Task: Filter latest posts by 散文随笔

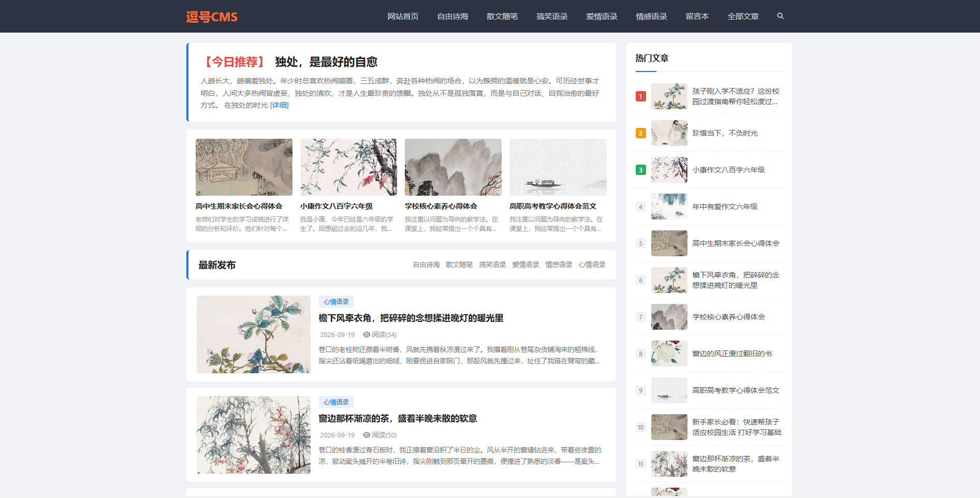Action: coord(459,265)
